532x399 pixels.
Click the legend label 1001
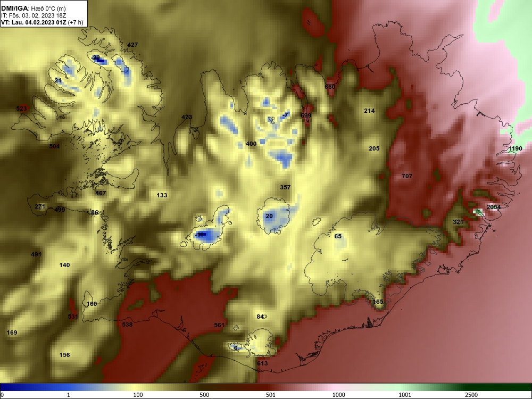point(405,395)
